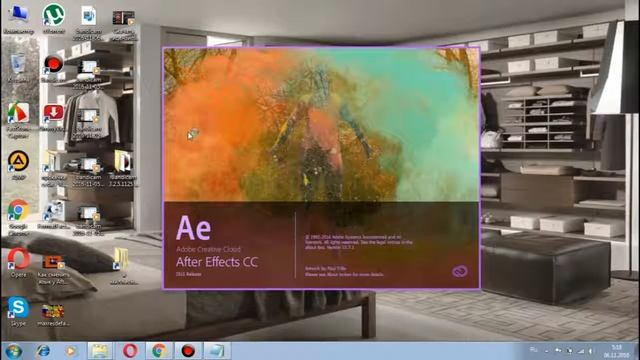
Task: Switch to Opera on the taskbar
Action: pyautogui.click(x=130, y=351)
